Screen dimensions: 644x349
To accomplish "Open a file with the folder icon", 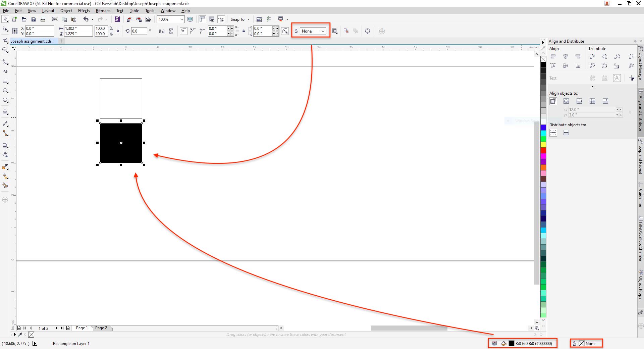I will point(24,19).
